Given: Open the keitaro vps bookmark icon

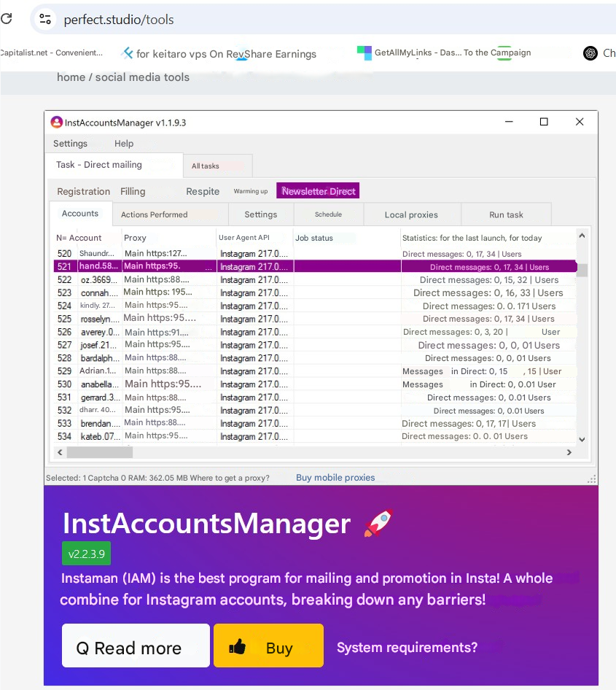Looking at the screenshot, I should coord(127,53).
